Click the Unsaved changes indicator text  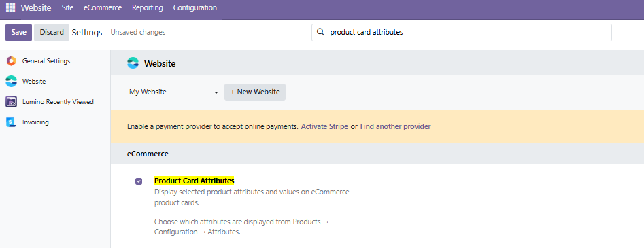click(138, 32)
